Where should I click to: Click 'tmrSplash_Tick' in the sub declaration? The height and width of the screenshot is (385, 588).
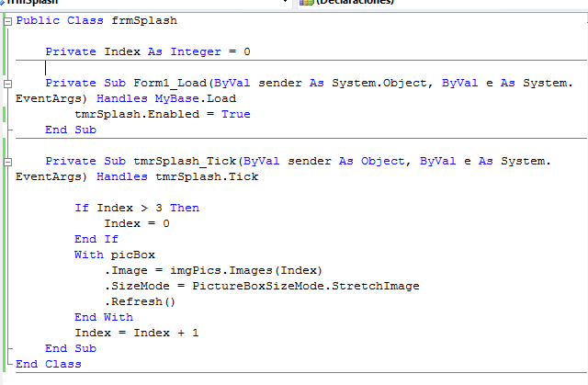coord(185,161)
